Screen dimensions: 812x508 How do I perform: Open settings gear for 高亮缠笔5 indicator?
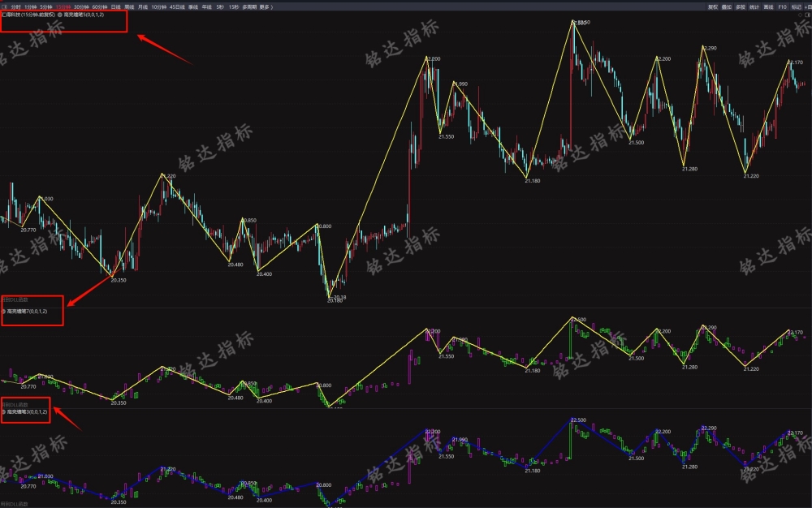[59, 15]
